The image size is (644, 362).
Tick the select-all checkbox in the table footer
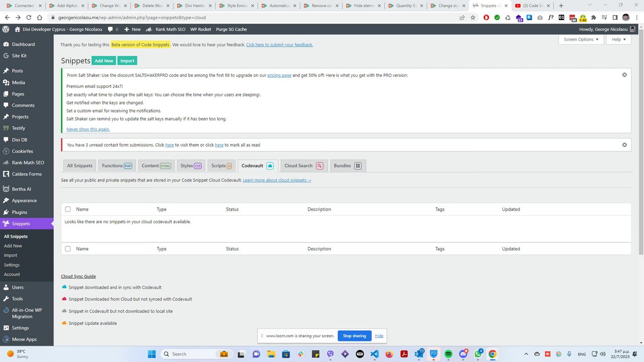(x=68, y=249)
